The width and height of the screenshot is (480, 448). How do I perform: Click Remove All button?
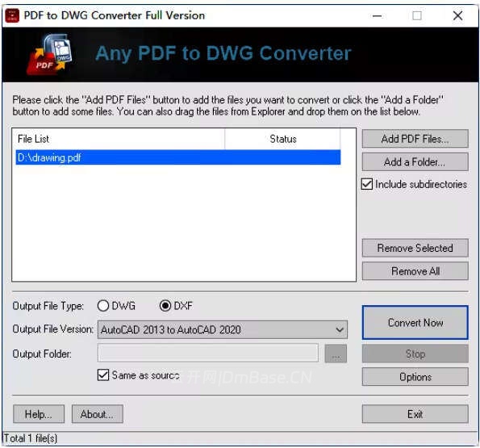point(415,271)
